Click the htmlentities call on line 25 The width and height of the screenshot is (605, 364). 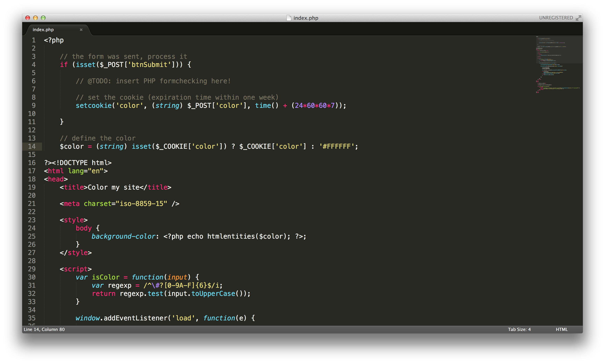click(231, 236)
